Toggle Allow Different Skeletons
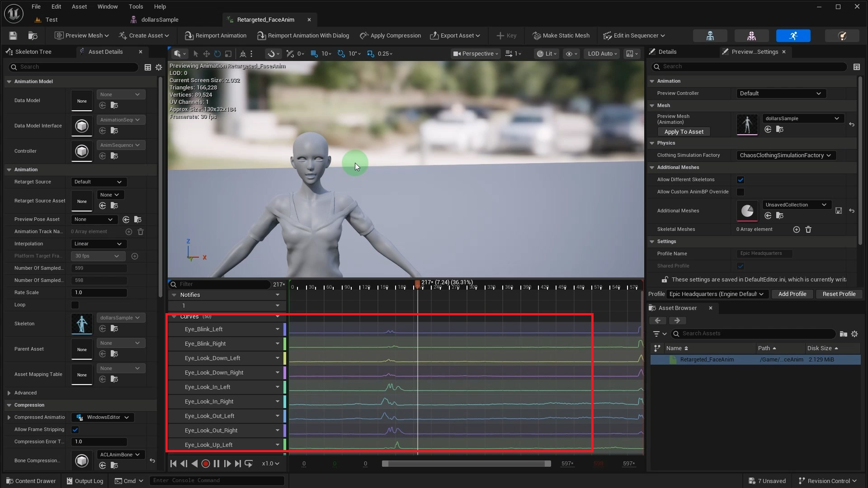This screenshot has height=488, width=868. tap(741, 179)
